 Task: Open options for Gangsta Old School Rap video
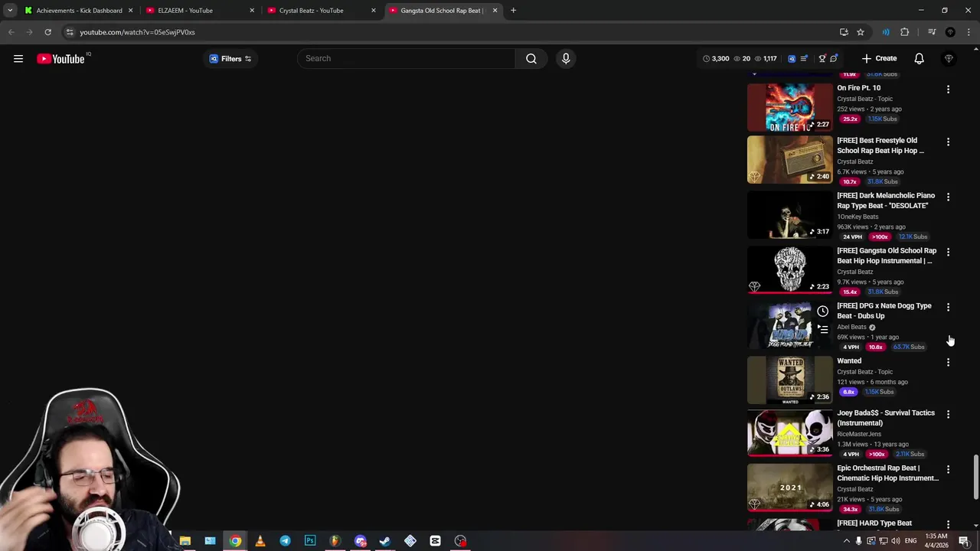point(948,253)
